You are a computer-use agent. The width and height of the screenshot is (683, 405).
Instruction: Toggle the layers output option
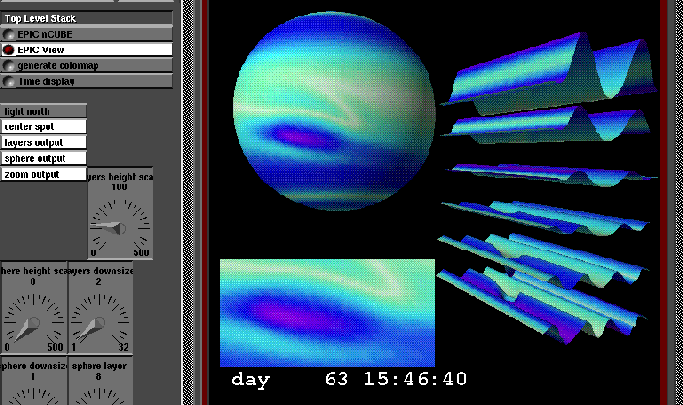(x=44, y=143)
